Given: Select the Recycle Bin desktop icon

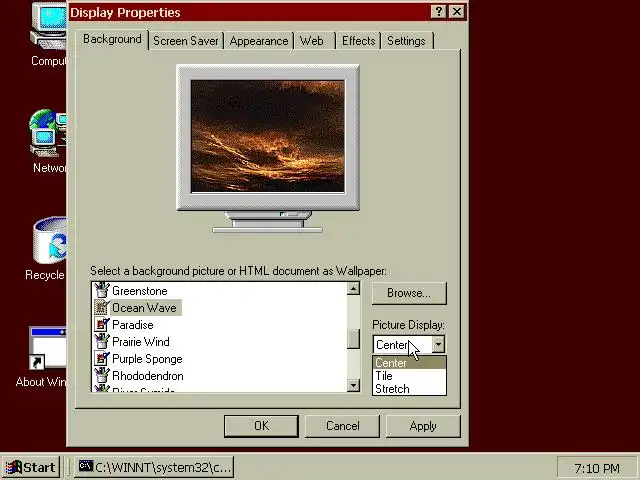Looking at the screenshot, I should [x=49, y=241].
